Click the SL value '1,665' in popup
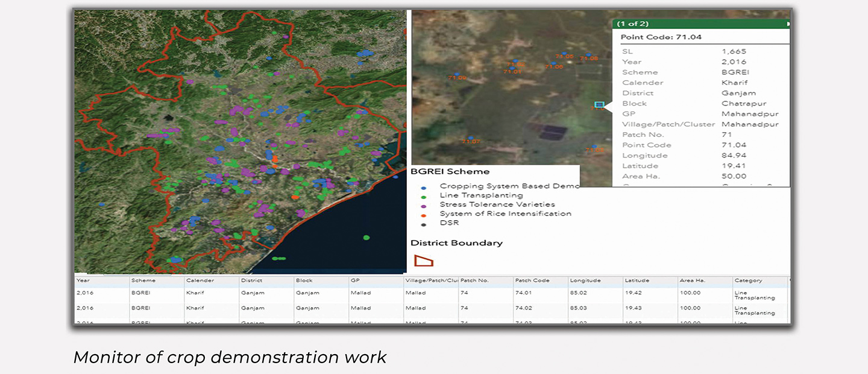The height and width of the screenshot is (374, 868). [x=734, y=51]
